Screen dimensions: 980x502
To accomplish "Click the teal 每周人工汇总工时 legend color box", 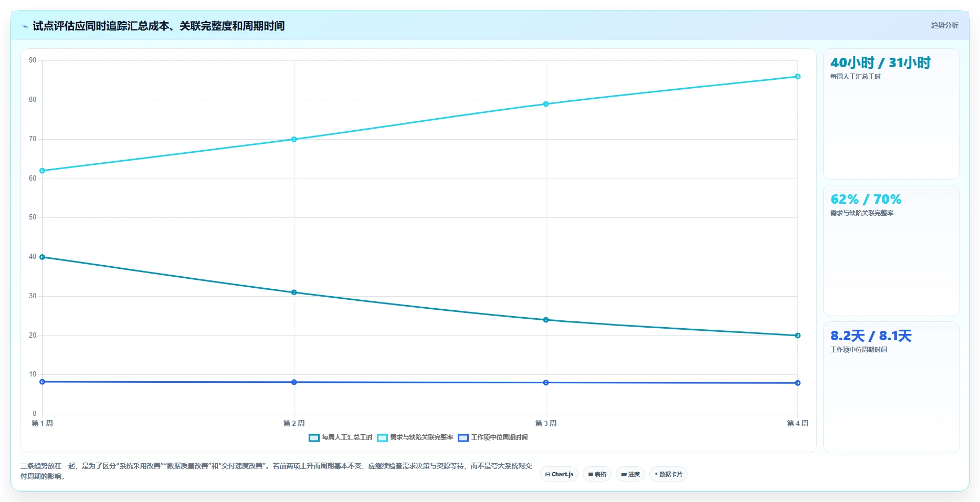I will [314, 438].
